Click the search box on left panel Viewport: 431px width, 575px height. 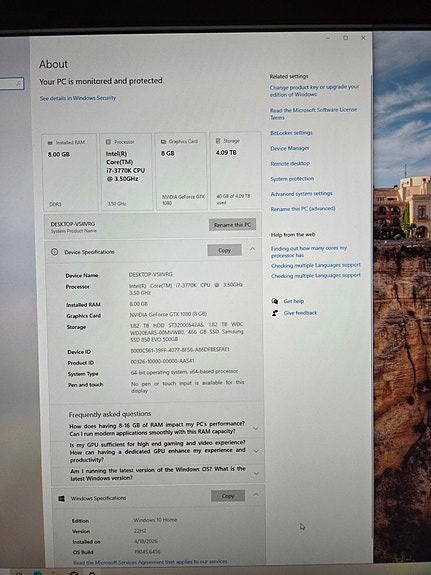coord(12,84)
